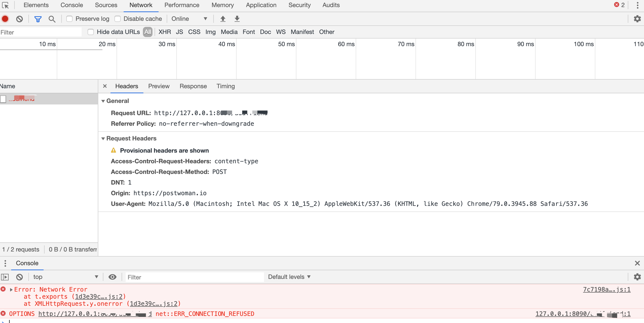The image size is (644, 323).
Task: Open the Online throttling dropdown
Action: point(189,19)
